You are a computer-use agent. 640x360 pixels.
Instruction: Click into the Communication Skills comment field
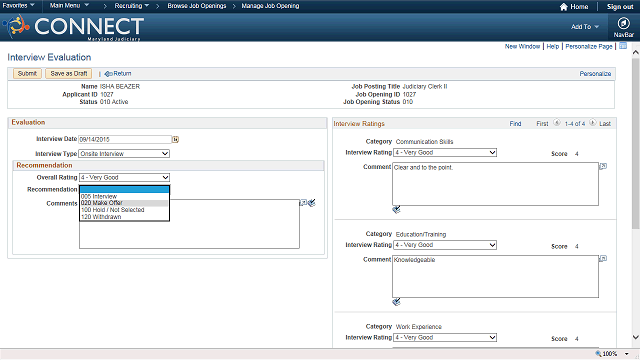[x=495, y=184]
